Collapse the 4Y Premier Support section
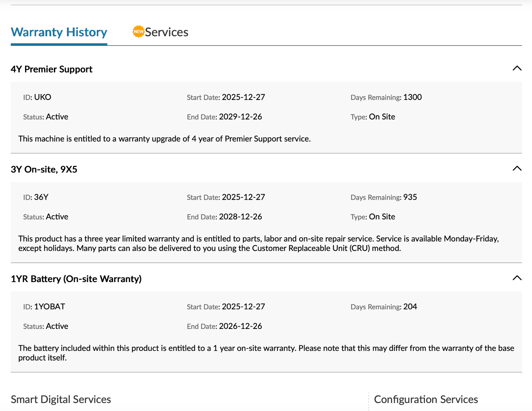532x411 pixels. [x=517, y=68]
